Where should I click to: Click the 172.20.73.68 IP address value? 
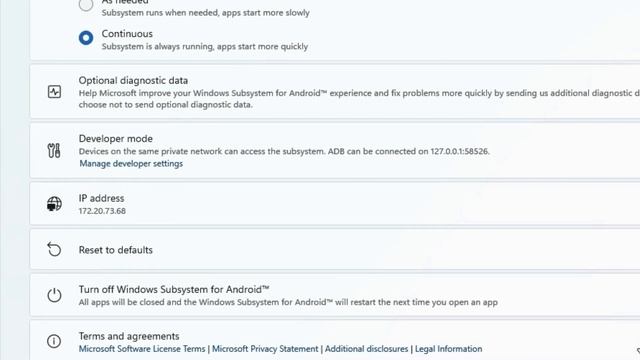pyautogui.click(x=102, y=211)
